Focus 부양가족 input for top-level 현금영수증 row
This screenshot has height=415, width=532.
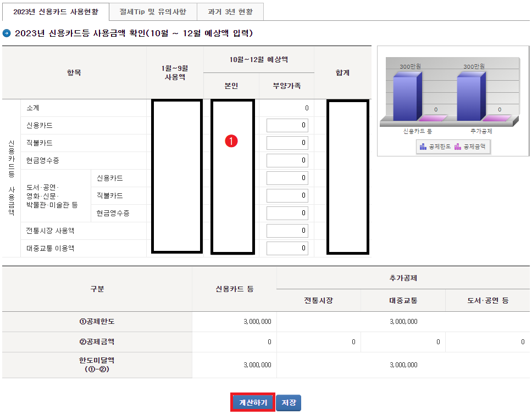click(x=287, y=160)
